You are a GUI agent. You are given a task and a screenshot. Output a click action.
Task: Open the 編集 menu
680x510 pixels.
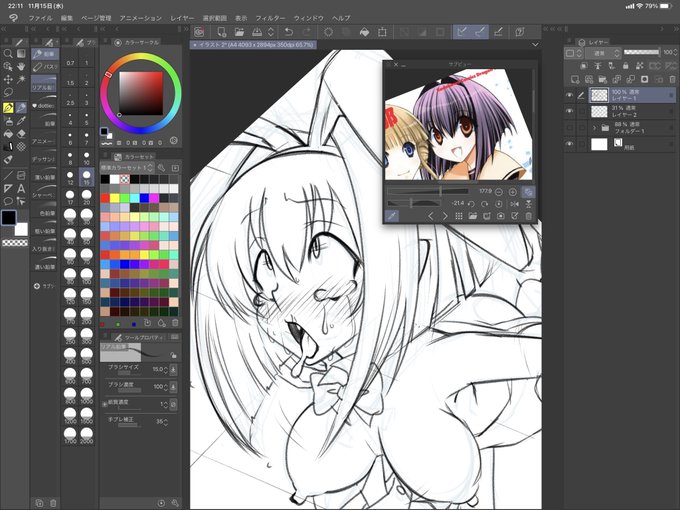(67, 18)
